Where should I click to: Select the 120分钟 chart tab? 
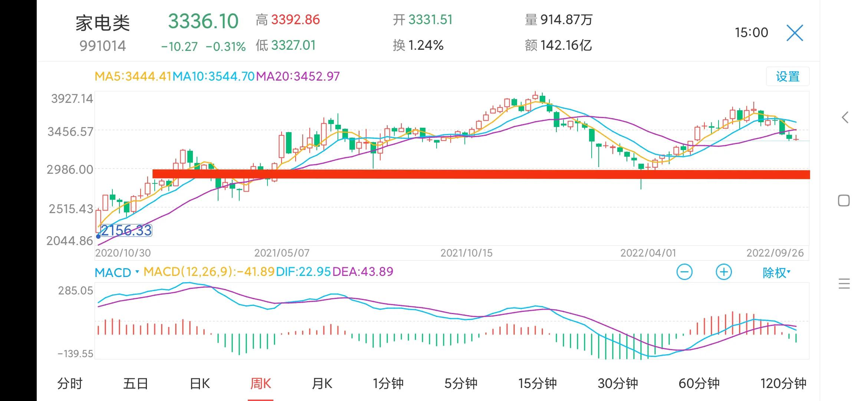tap(783, 384)
